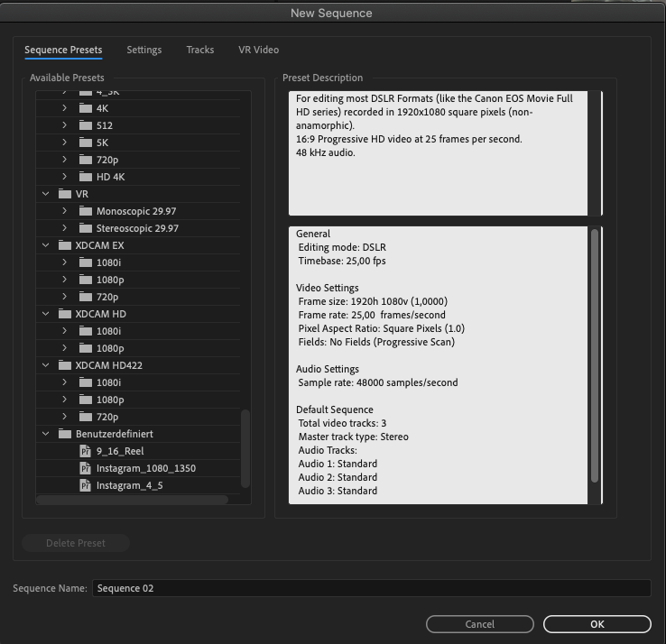
Task: Expand the 720p folder under XDCAM HD422
Action: tap(64, 417)
